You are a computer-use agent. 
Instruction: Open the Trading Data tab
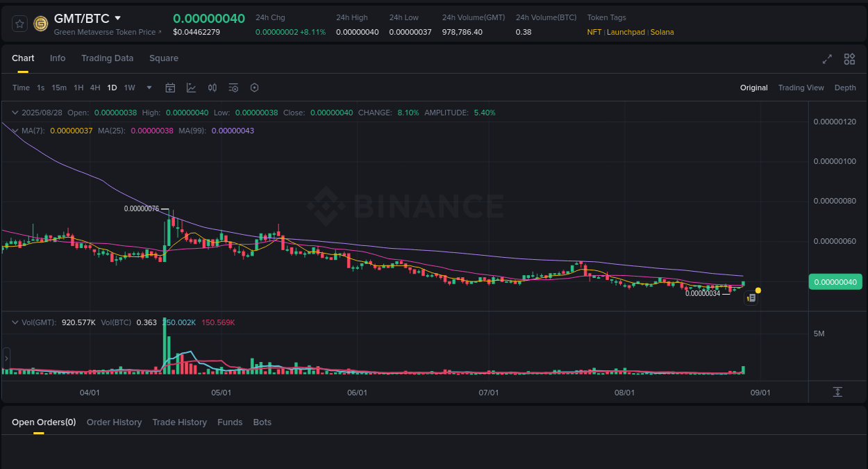(x=107, y=58)
